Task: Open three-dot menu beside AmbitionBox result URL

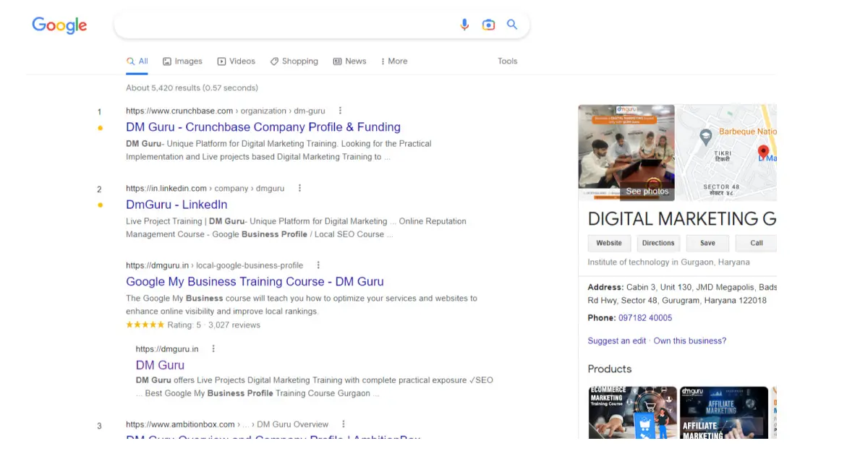Action: point(344,424)
